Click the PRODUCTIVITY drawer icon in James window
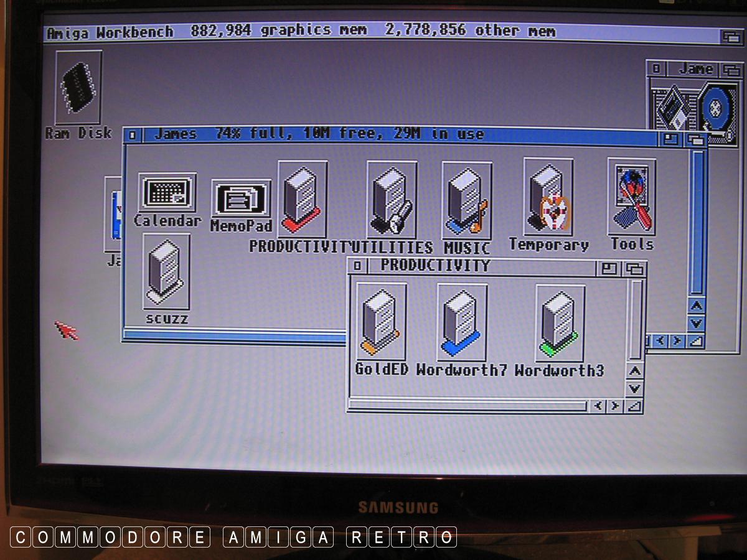This screenshot has height=560, width=747. pos(302,198)
